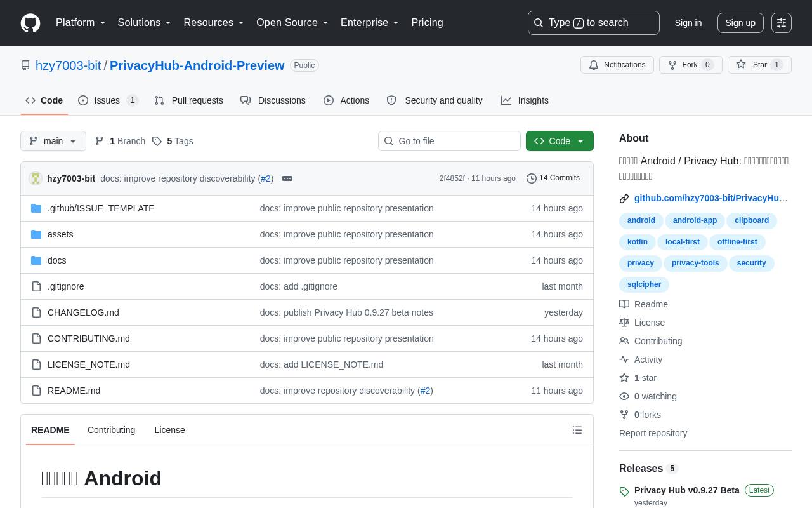Turn on Notifications for the repository
Screen dimensions: 812x508
(617, 65)
